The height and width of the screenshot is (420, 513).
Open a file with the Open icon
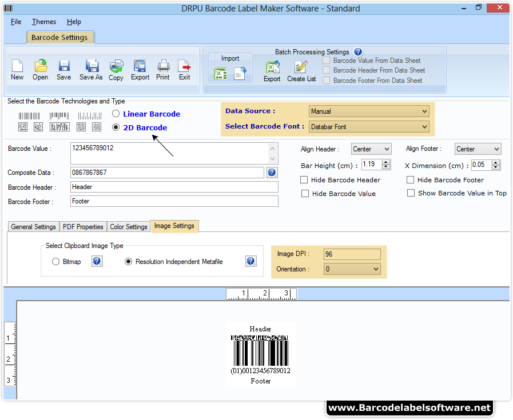(41, 66)
